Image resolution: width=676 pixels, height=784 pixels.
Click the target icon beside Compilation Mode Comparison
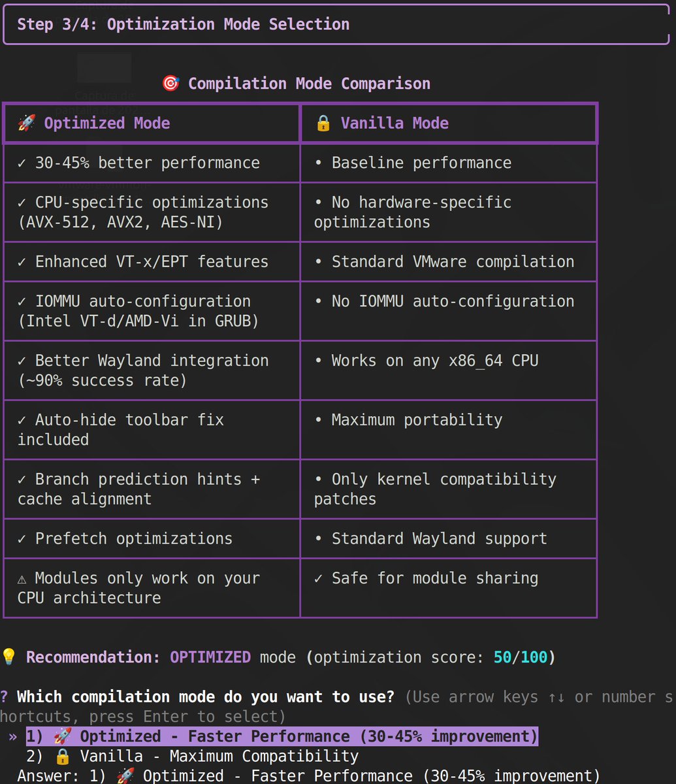click(x=170, y=84)
